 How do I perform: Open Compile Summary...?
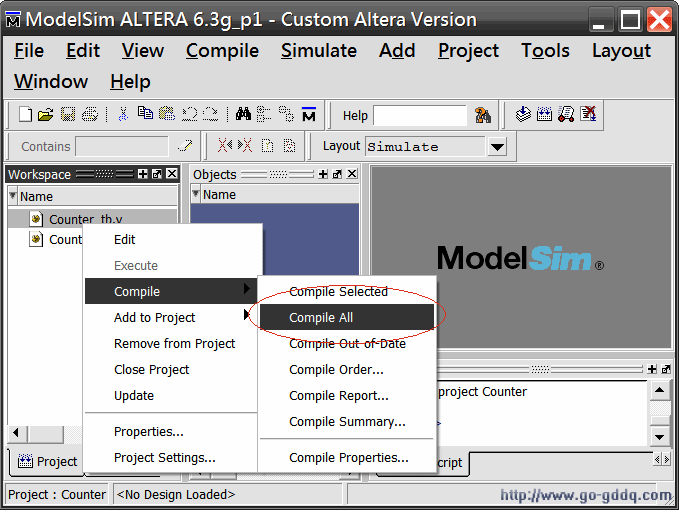347,422
